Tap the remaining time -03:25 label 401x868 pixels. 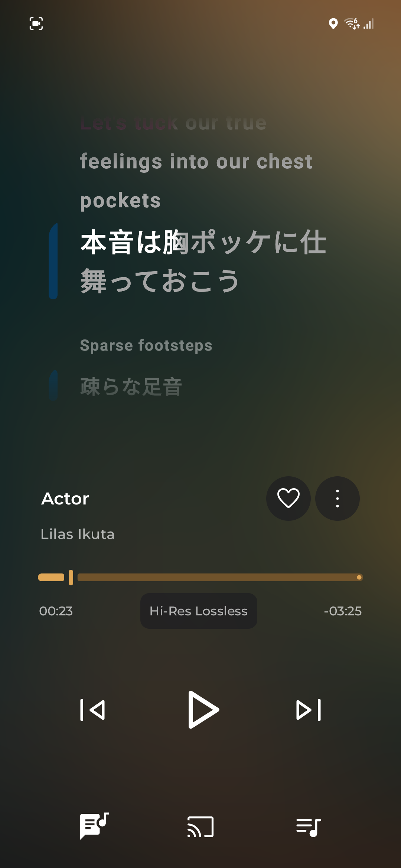342,611
